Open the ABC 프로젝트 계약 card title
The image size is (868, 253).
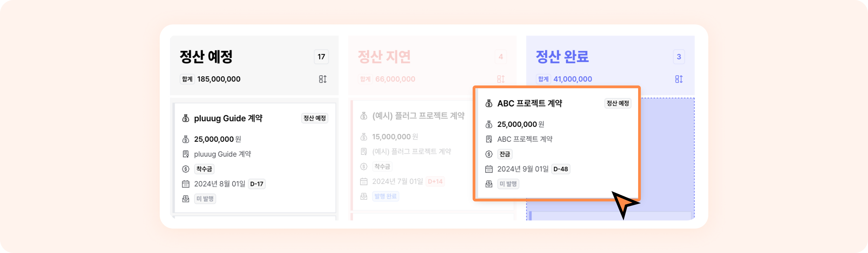tap(530, 103)
